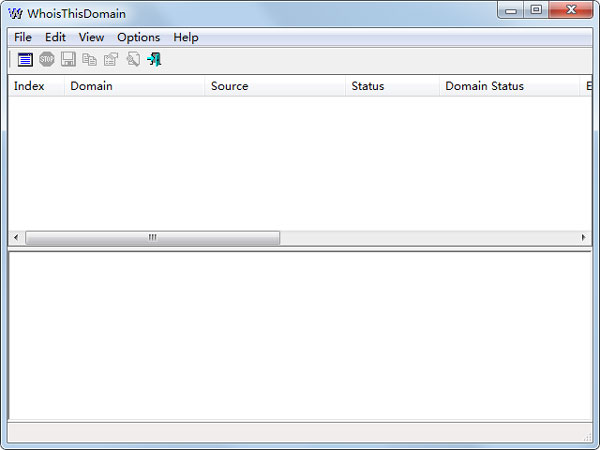Open the View menu

tap(91, 38)
